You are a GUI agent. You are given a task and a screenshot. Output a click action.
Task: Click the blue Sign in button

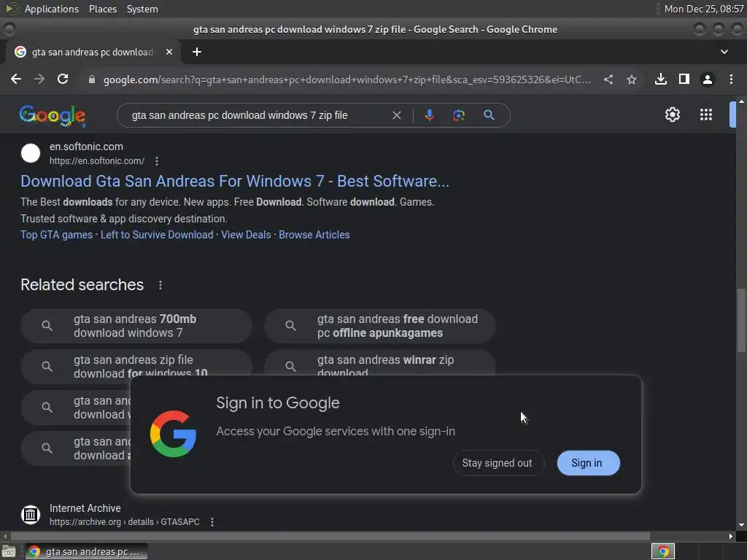pos(589,463)
